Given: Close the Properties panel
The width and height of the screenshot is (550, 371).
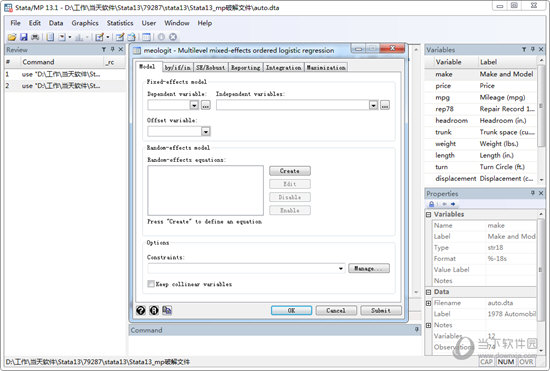Looking at the screenshot, I should pos(541,193).
